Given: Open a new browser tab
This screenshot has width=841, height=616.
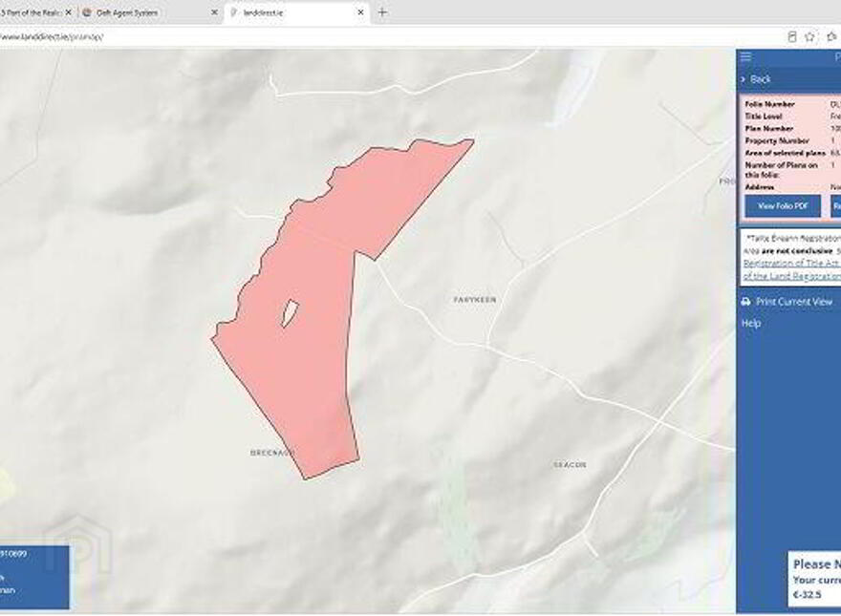Looking at the screenshot, I should (x=382, y=12).
